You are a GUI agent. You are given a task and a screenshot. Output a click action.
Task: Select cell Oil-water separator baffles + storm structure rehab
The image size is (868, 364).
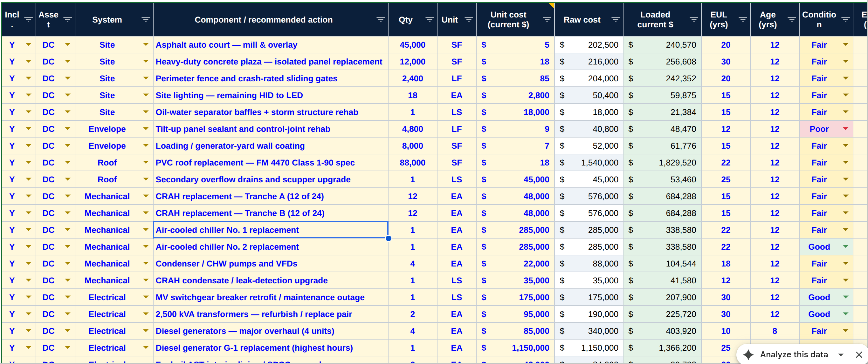tap(271, 112)
